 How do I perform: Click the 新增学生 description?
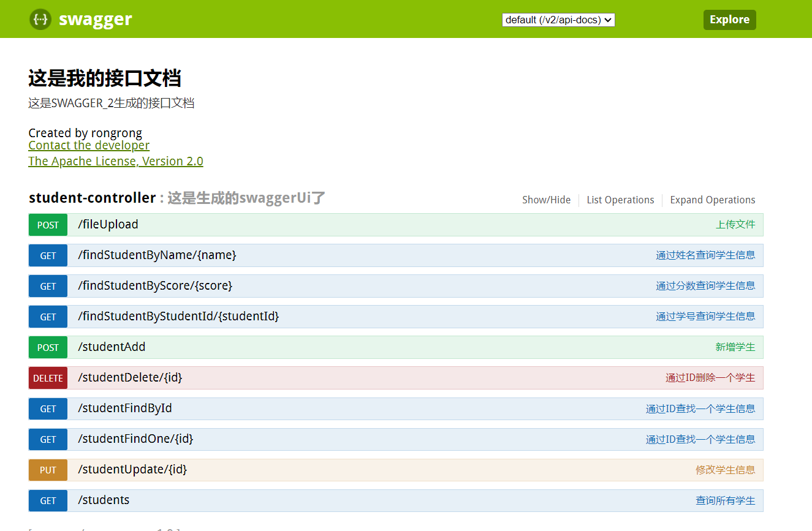[735, 347]
